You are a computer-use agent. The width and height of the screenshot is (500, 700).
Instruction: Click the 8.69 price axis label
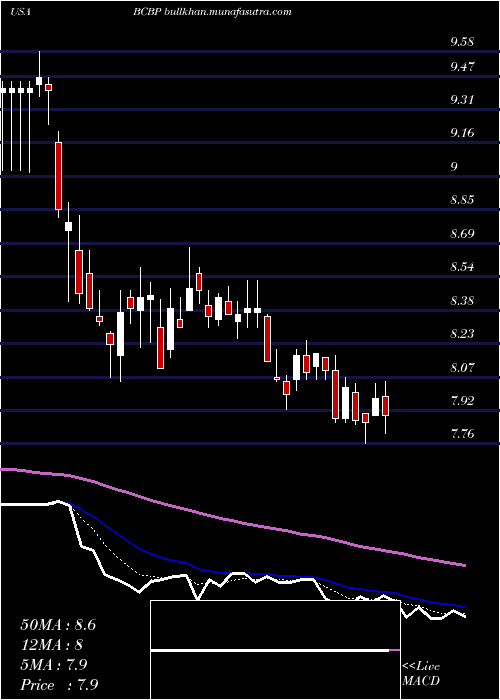[462, 234]
